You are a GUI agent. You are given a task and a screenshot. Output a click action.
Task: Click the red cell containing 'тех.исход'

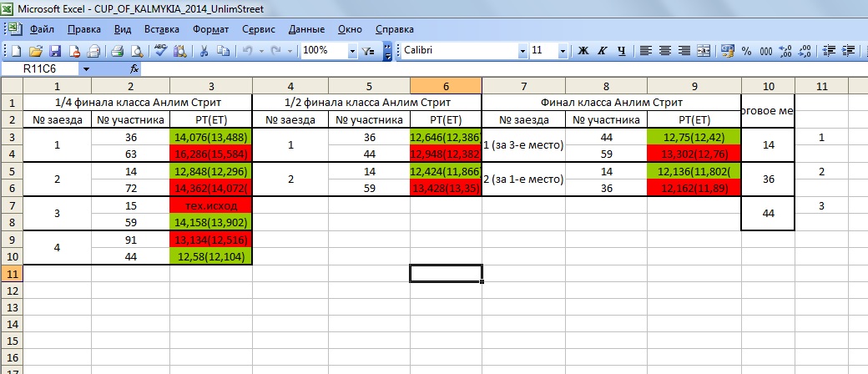pyautogui.click(x=210, y=205)
